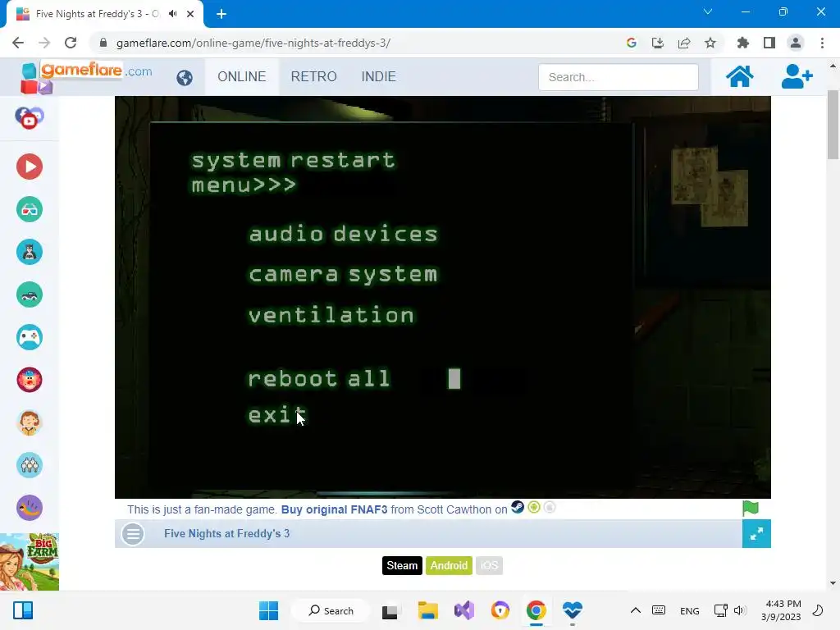840x630 pixels.
Task: Click the taskbar volume speaker icon
Action: click(x=739, y=610)
